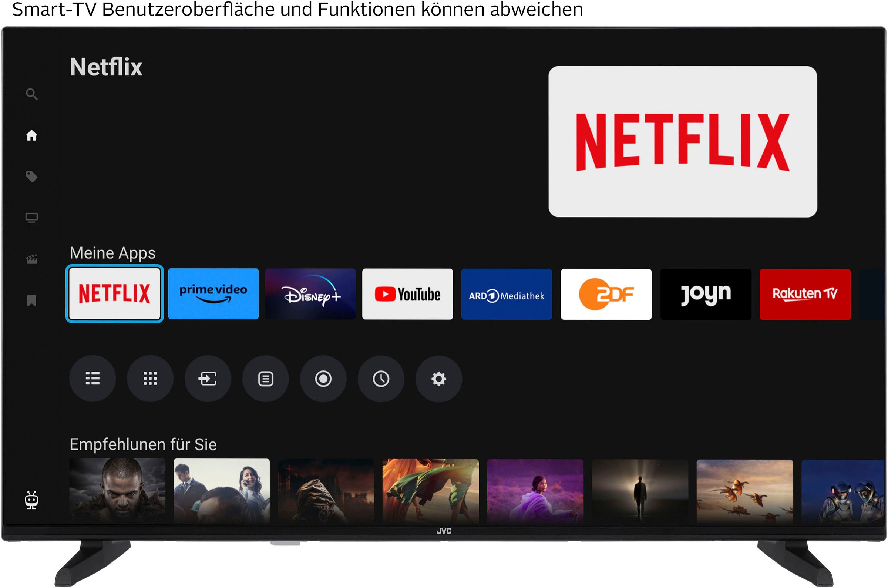The height and width of the screenshot is (588, 888).
Task: Select the hooded figure recommendation thumbnail
Action: [x=326, y=491]
